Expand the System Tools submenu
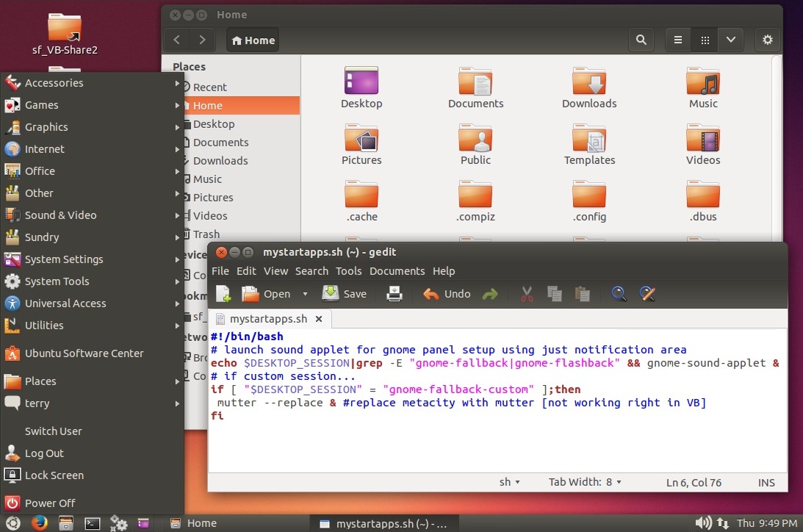This screenshot has height=532, width=803. click(x=92, y=281)
